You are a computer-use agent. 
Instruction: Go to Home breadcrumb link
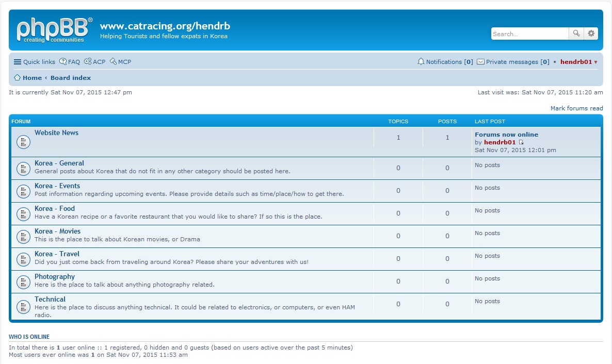click(32, 78)
